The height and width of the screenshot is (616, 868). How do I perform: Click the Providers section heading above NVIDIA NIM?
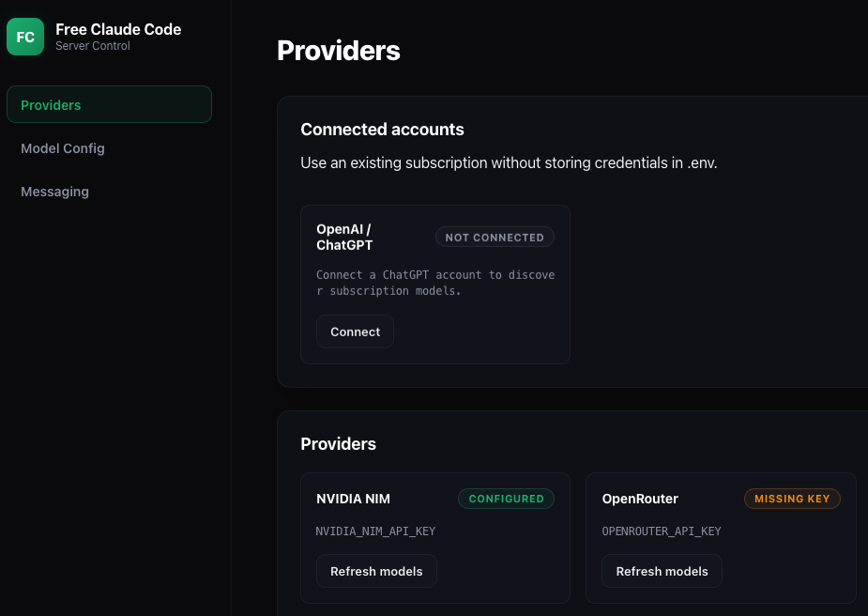click(338, 444)
